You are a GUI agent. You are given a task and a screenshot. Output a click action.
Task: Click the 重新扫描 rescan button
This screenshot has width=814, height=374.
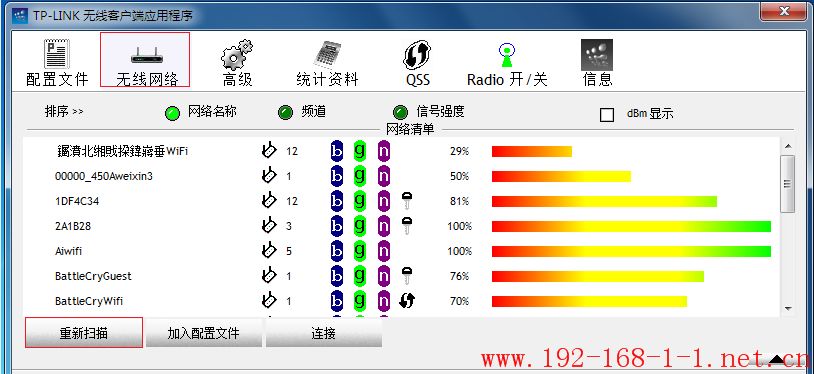click(x=84, y=332)
